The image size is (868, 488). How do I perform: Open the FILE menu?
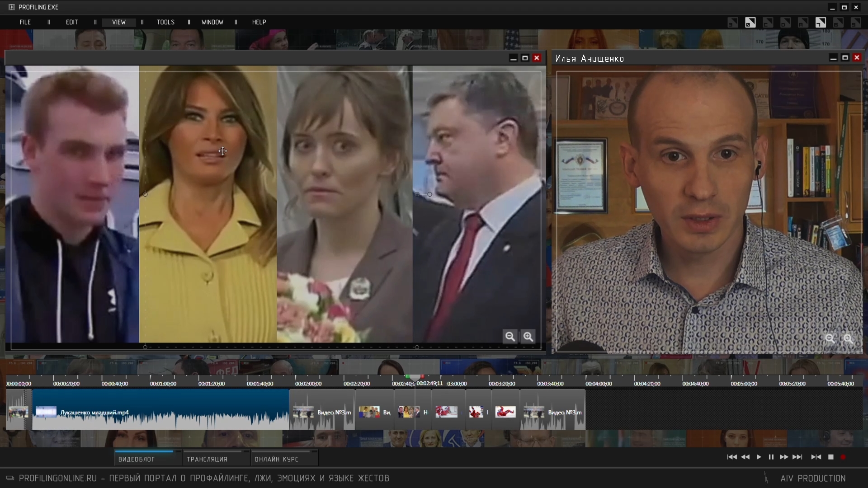25,22
